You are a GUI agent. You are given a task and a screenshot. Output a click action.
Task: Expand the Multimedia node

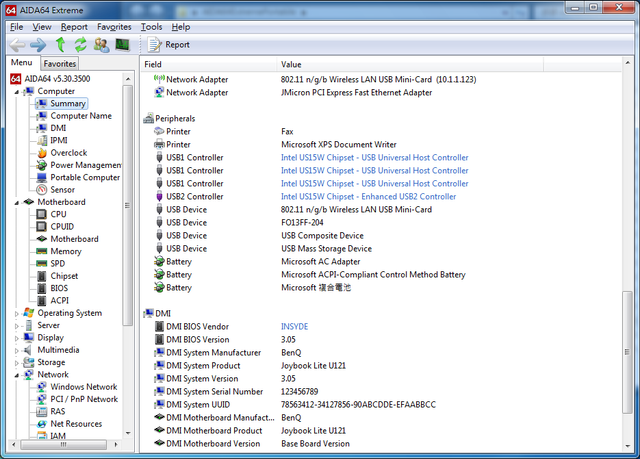pos(17,350)
